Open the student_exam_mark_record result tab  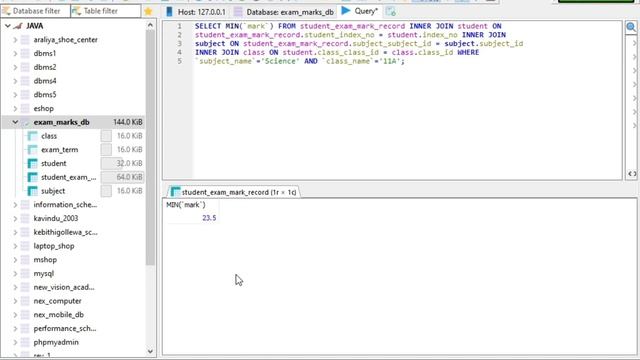tap(234, 192)
